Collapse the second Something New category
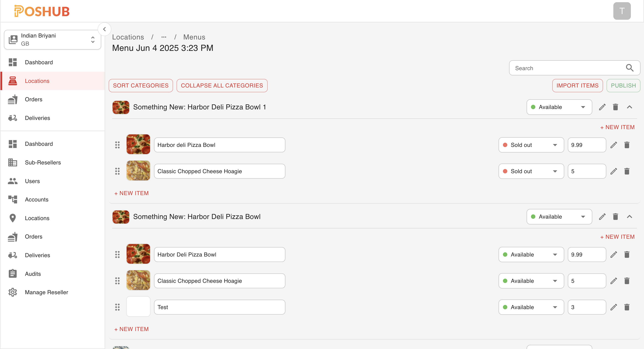Image resolution: width=644 pixels, height=349 pixels. click(629, 217)
